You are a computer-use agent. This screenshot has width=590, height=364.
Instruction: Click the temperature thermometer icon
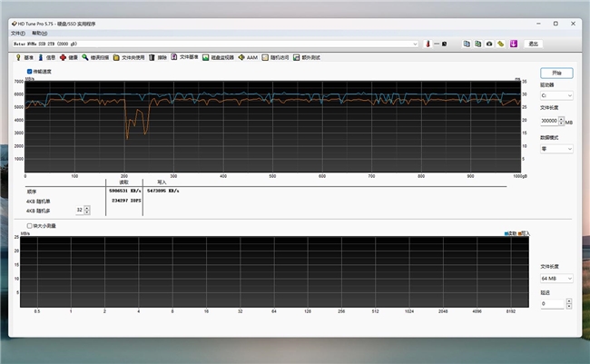tap(428, 44)
